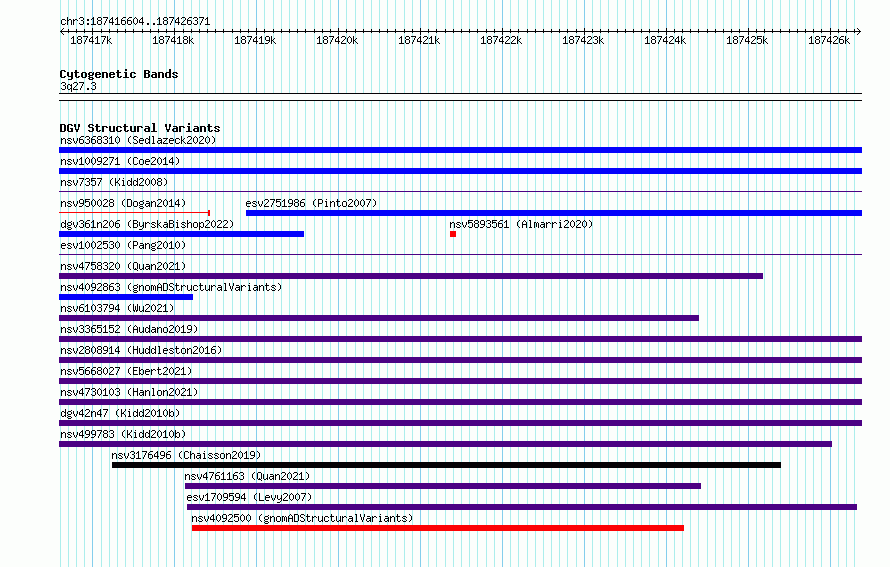Select the small red nsv5893561 variant marker
This screenshot has width=890, height=567.
point(453,234)
